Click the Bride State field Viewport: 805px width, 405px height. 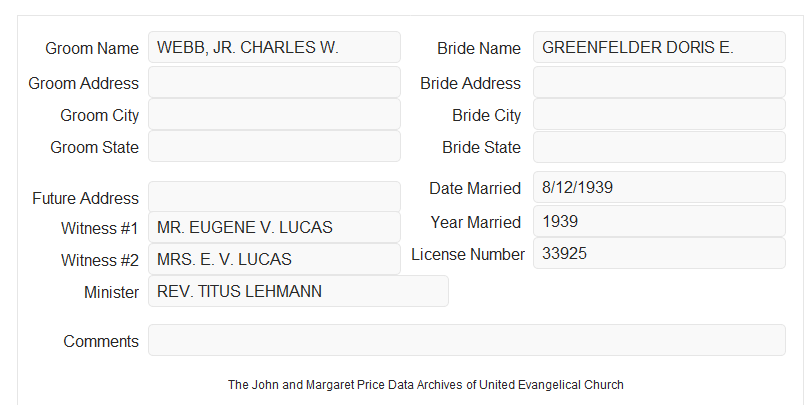659,147
